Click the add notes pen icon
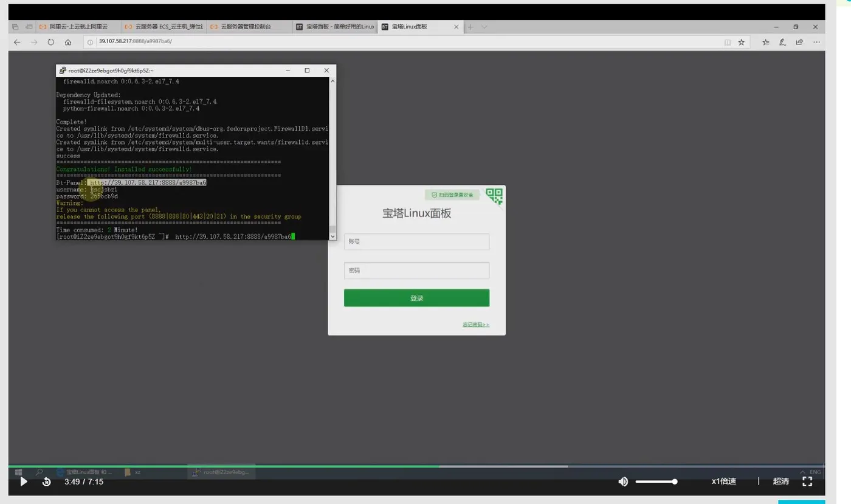 point(783,42)
